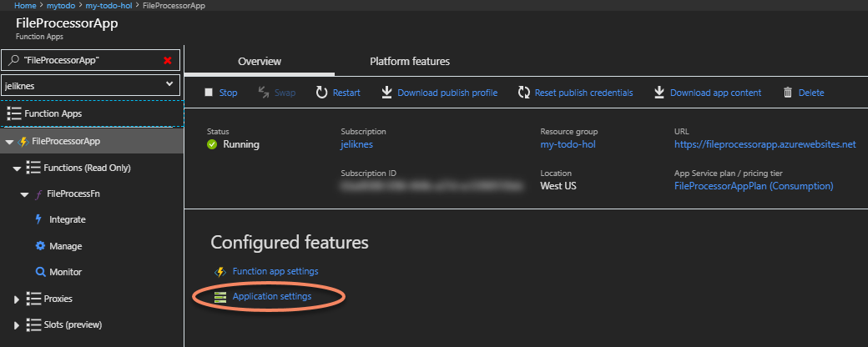Image resolution: width=868 pixels, height=347 pixels.
Task: Click the Restart circular arrow icon
Action: pyautogui.click(x=321, y=93)
